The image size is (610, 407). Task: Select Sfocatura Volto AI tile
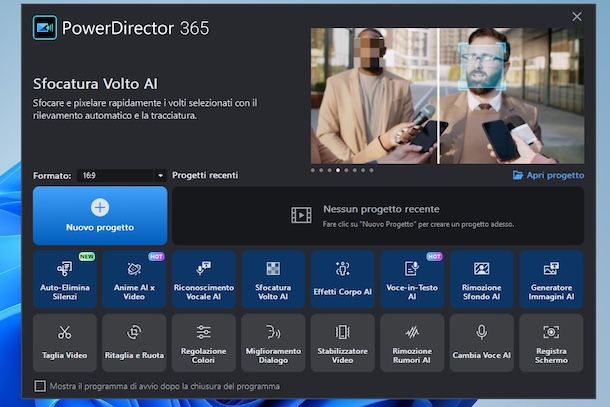[x=273, y=279]
